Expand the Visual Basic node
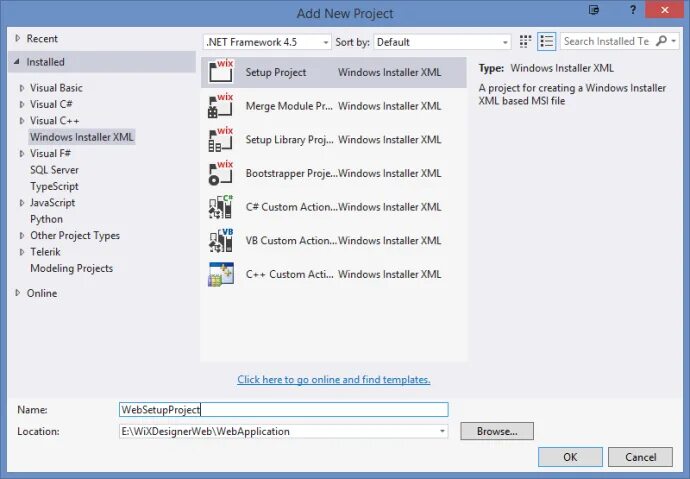This screenshot has width=690, height=479. 22,88
